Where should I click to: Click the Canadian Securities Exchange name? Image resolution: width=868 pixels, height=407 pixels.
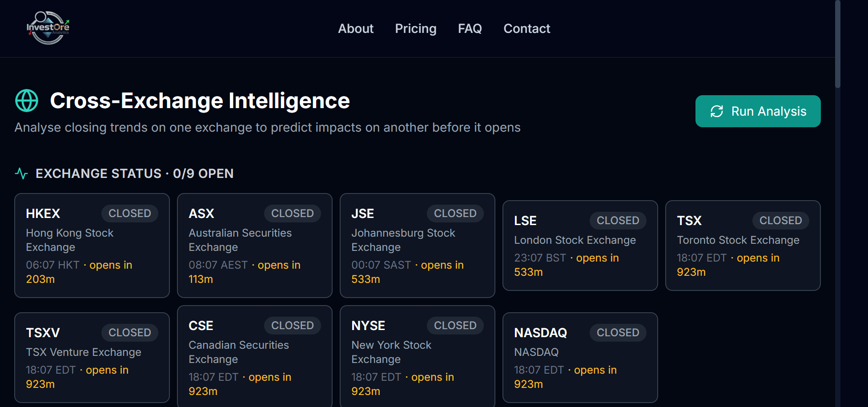click(x=239, y=352)
